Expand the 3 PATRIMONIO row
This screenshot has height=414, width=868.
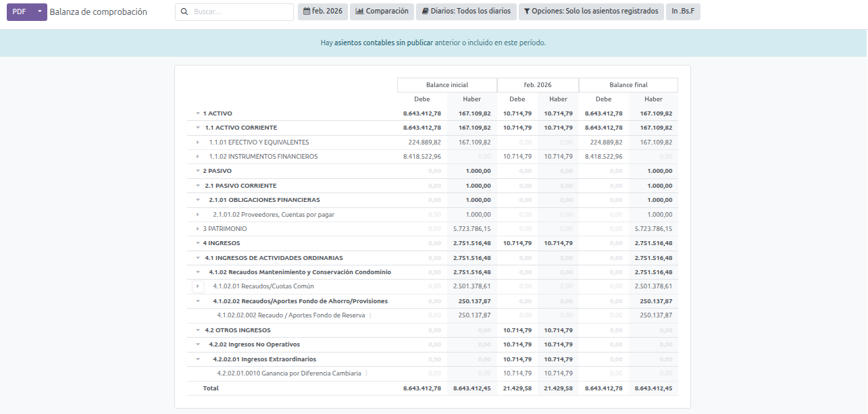coord(198,229)
